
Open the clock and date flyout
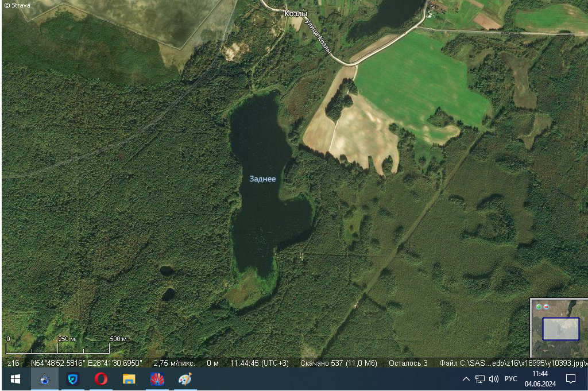click(x=540, y=379)
